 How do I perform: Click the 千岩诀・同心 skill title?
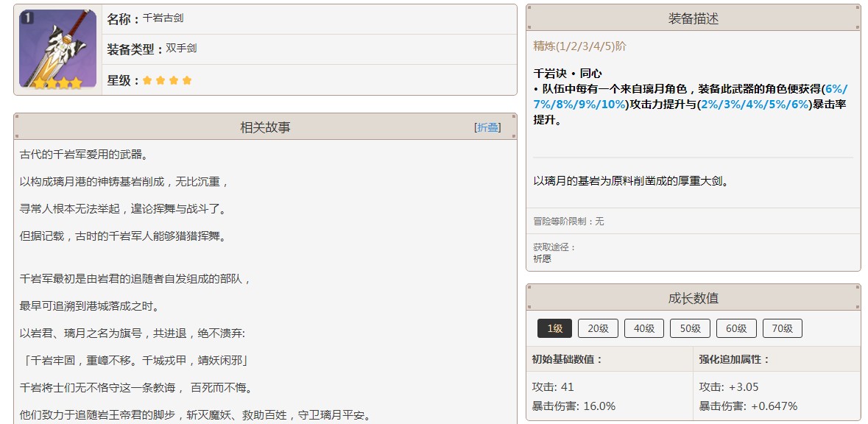[x=567, y=73]
